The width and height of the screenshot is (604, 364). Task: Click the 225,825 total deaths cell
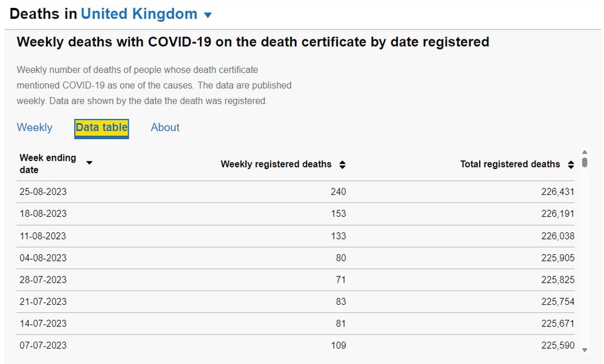point(557,279)
